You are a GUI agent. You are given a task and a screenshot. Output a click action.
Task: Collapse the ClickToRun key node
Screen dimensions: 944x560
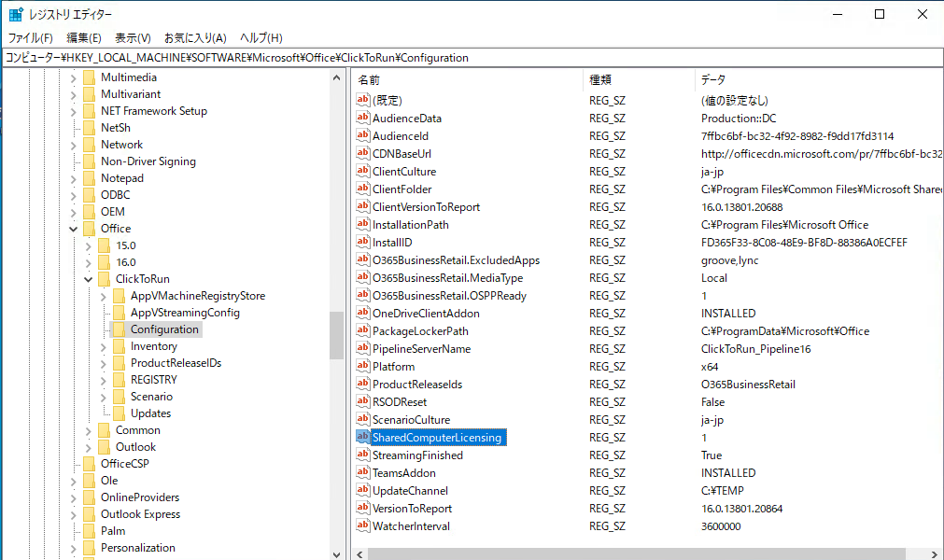(x=89, y=279)
